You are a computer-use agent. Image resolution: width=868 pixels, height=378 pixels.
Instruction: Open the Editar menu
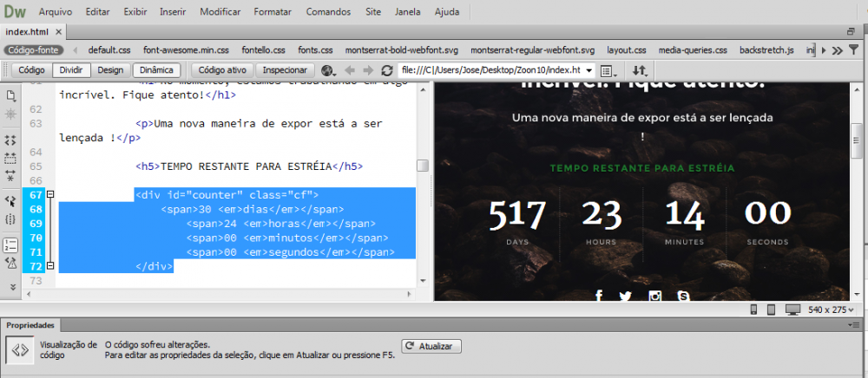tap(98, 11)
